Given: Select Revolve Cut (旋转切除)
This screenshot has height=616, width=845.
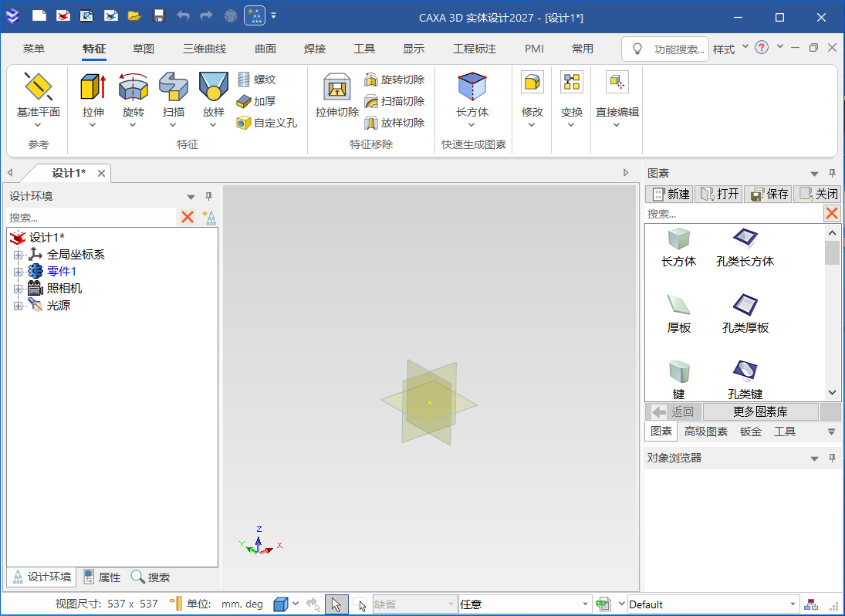Looking at the screenshot, I should (x=394, y=80).
